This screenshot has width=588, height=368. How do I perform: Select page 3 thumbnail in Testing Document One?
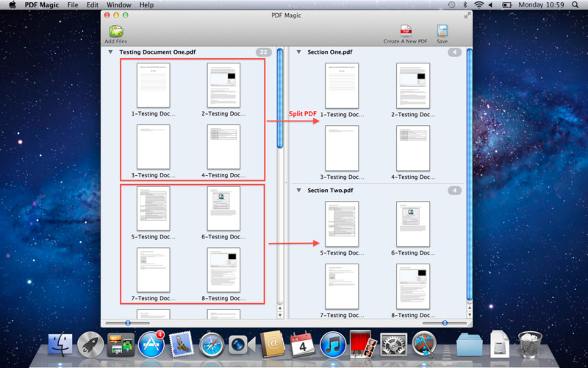pos(154,146)
